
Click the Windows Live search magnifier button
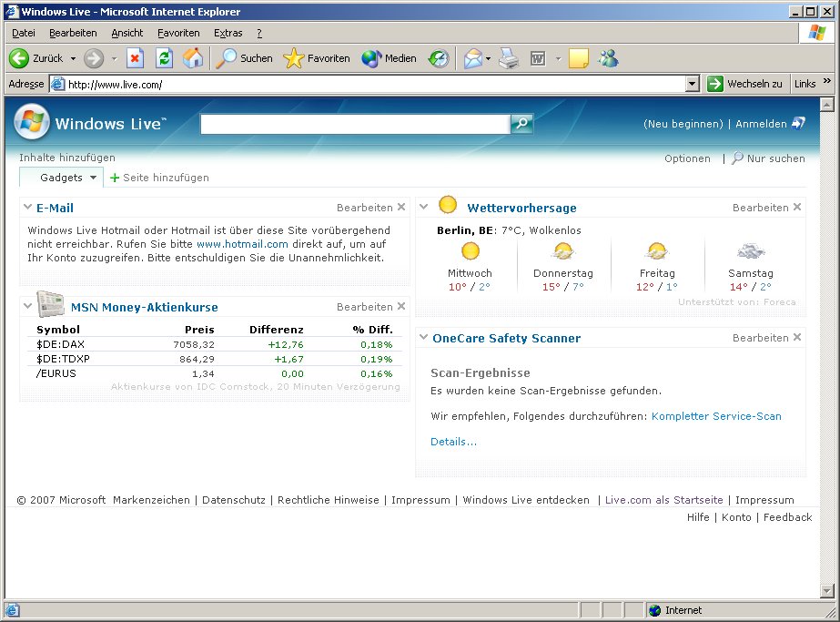521,124
